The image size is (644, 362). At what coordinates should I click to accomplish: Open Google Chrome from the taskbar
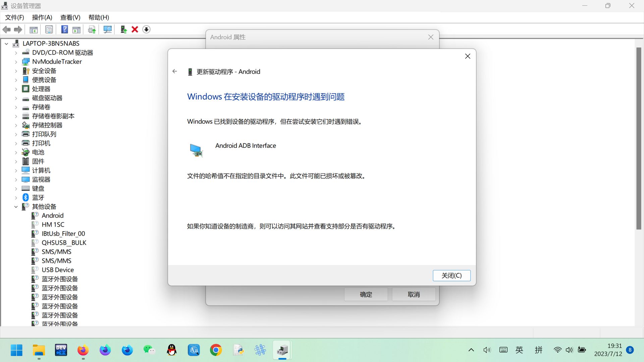[x=216, y=350]
